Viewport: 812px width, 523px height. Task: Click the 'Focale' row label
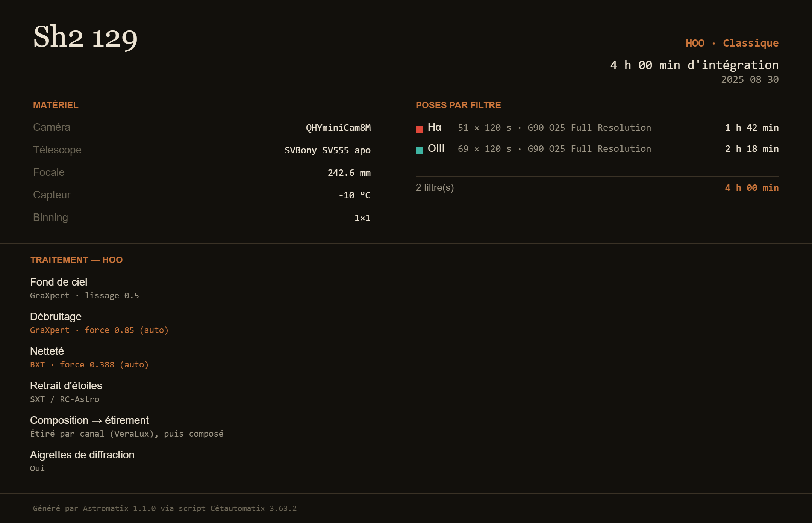[49, 172]
